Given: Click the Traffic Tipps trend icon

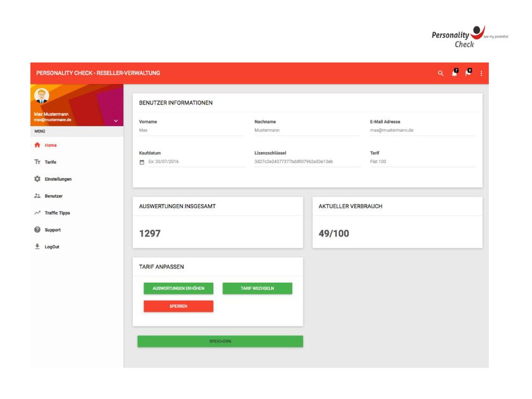Looking at the screenshot, I should 37,212.
